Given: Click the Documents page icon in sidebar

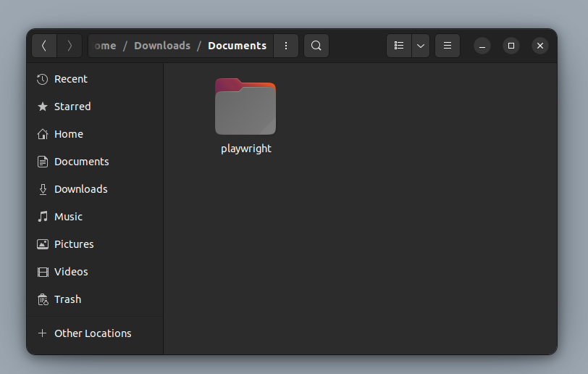Looking at the screenshot, I should 43,162.
